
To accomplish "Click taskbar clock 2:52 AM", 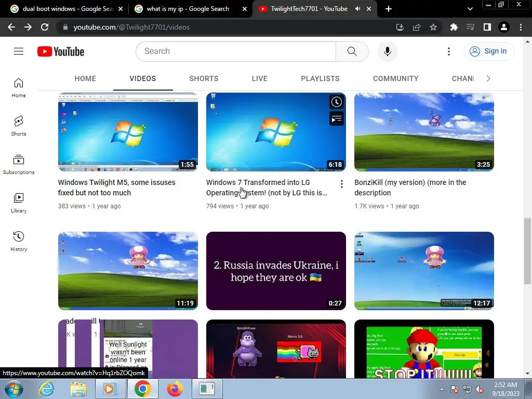I will (506, 389).
